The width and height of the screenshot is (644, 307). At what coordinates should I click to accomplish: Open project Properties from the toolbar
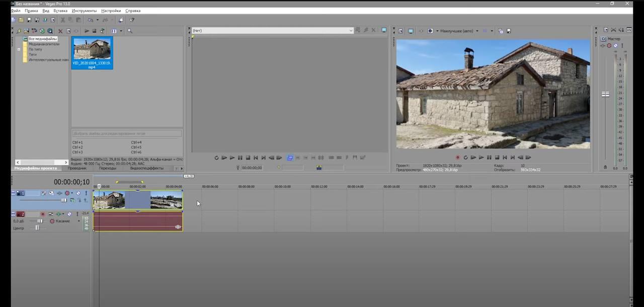(x=53, y=20)
